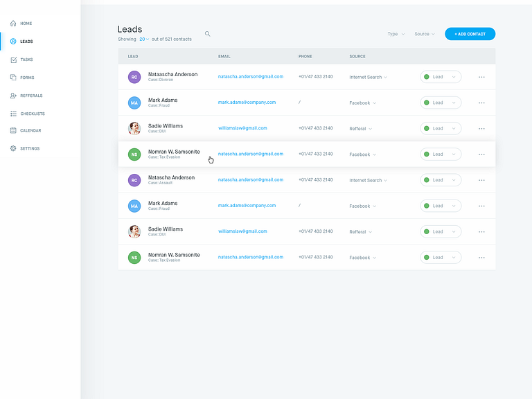Viewport: 532px width, 399px height.
Task: Click the NS avatar in the highlighted row
Action: (134, 154)
